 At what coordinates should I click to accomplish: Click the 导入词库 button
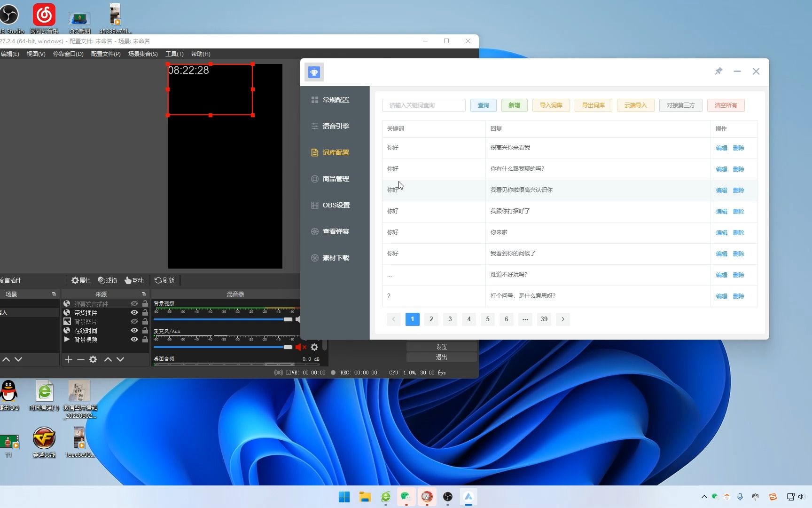tap(551, 105)
